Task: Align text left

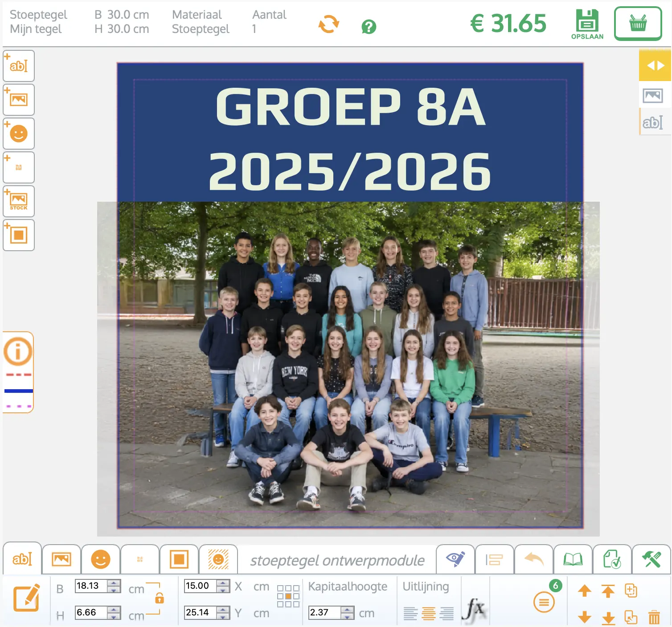Action: click(x=410, y=614)
